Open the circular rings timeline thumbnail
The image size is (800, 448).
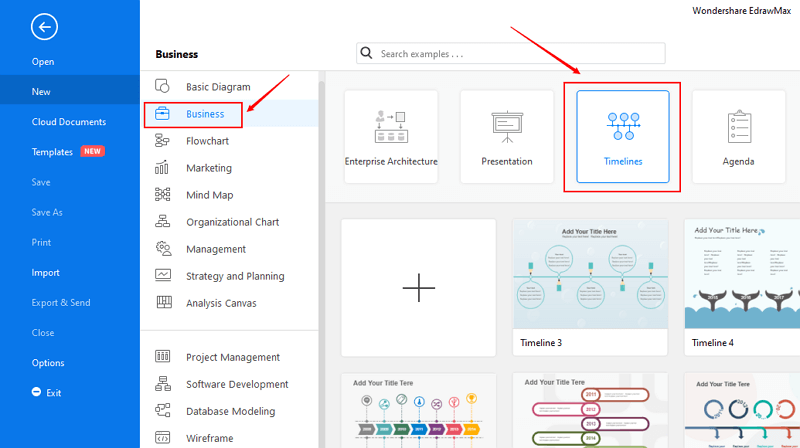point(742,411)
